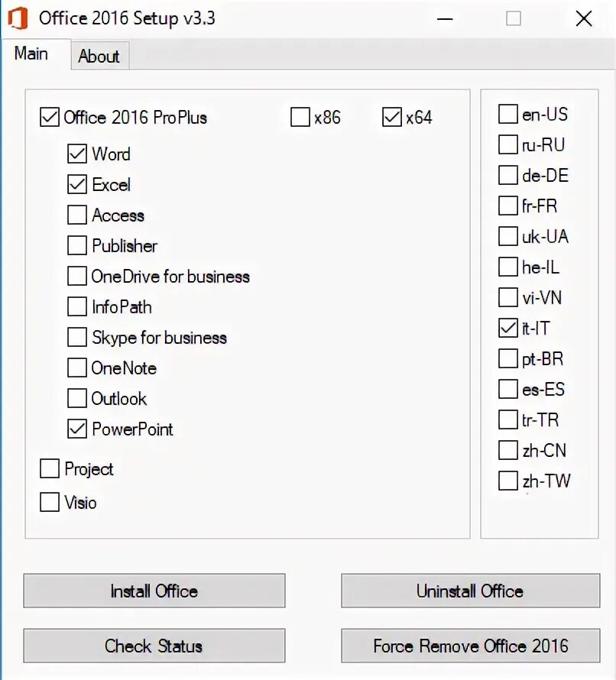Disable the x64 architecture checkbox
The height and width of the screenshot is (680, 616).
392,118
